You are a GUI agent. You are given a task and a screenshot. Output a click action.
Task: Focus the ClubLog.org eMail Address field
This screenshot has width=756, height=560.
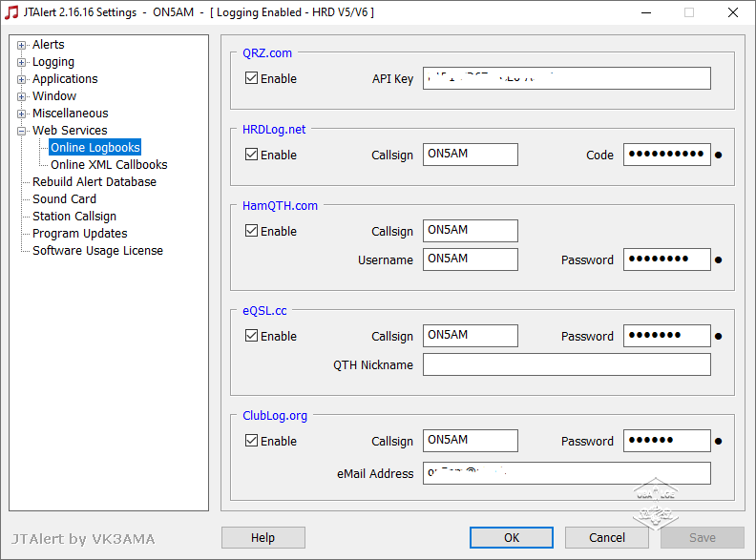[x=566, y=473]
